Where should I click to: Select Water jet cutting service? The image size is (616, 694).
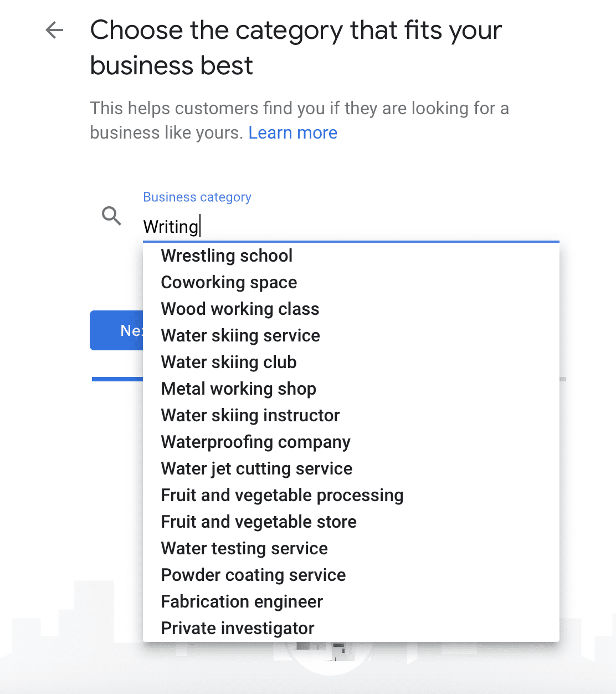256,468
